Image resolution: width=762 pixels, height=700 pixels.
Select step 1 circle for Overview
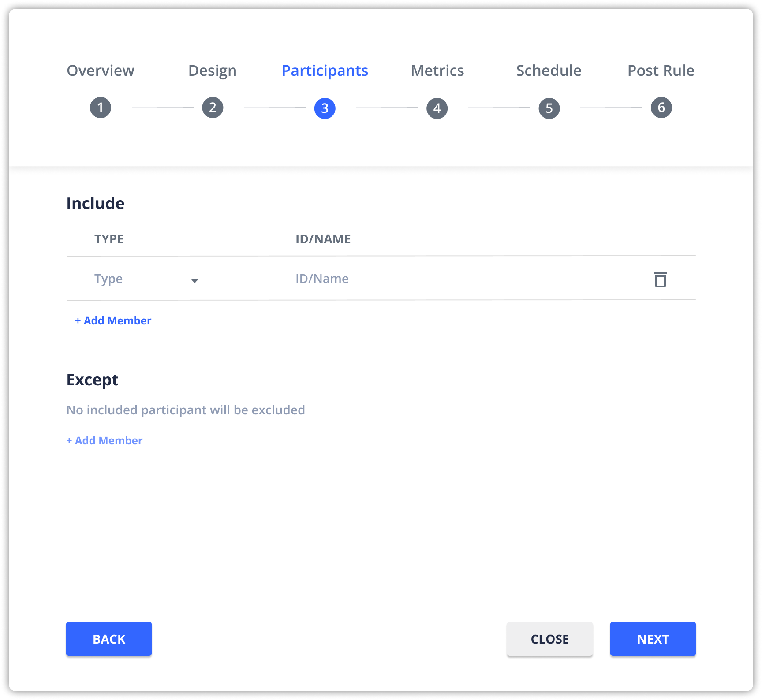point(101,107)
